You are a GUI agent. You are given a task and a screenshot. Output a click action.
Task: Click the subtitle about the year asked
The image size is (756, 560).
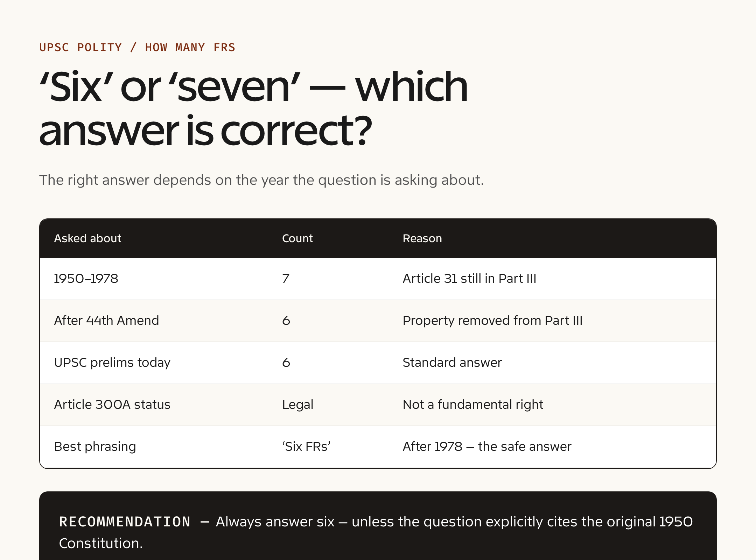(261, 180)
